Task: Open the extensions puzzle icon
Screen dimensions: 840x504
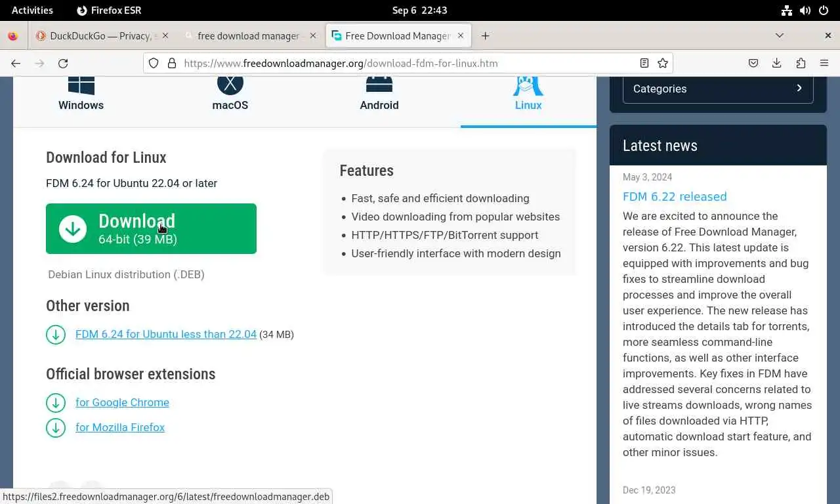Action: click(x=801, y=63)
